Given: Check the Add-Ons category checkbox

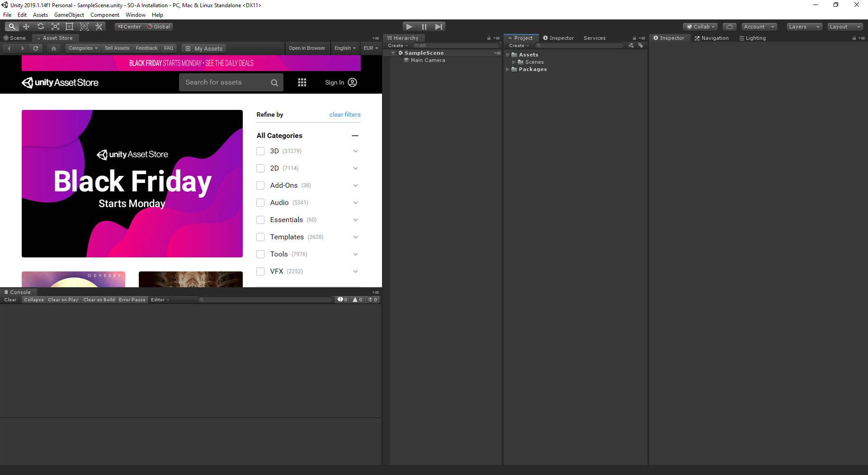Looking at the screenshot, I should (260, 185).
